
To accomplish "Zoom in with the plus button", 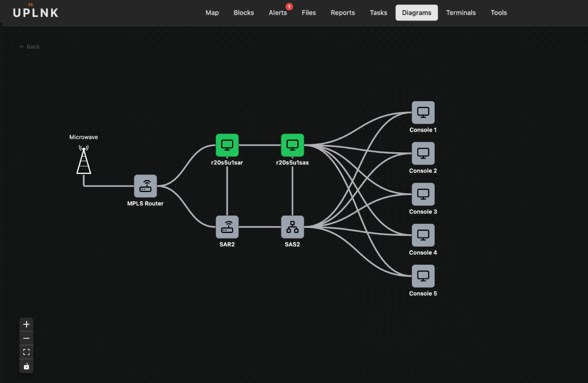I will point(26,324).
